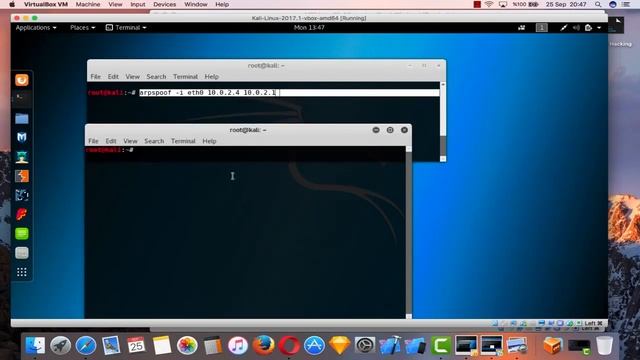Launch Safari from the Dock

[x=86, y=345]
